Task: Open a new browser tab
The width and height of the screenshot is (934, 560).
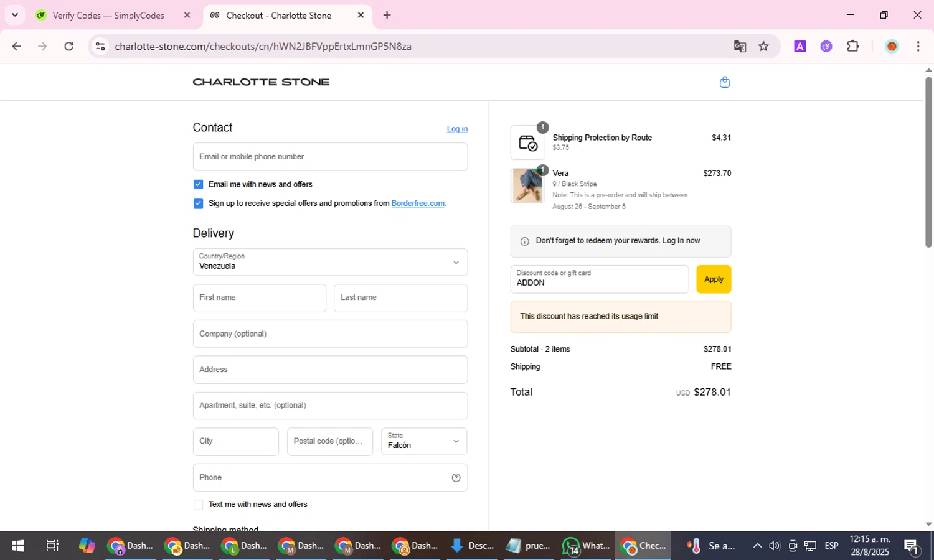Action: (x=387, y=15)
